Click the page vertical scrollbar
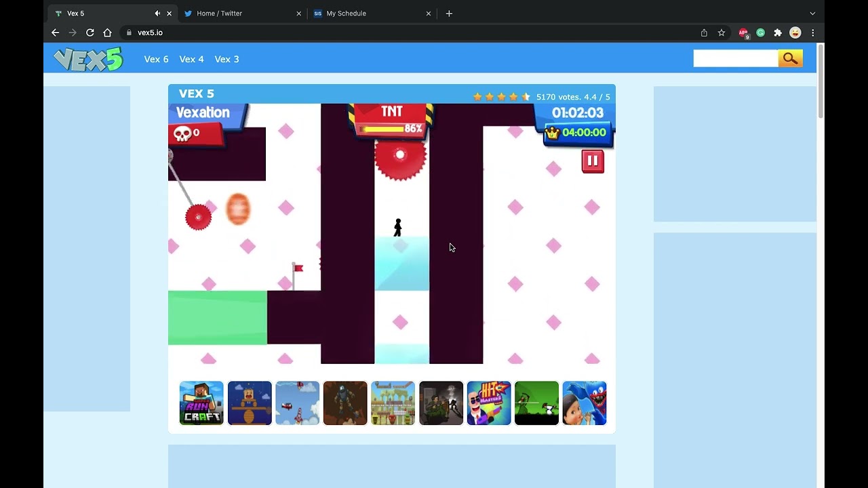Image resolution: width=868 pixels, height=488 pixels. [821, 81]
